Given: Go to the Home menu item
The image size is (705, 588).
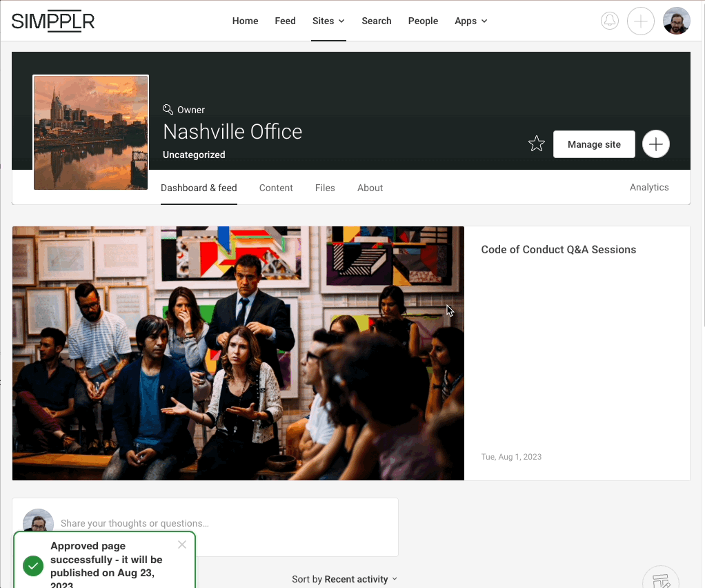Looking at the screenshot, I should 245,21.
